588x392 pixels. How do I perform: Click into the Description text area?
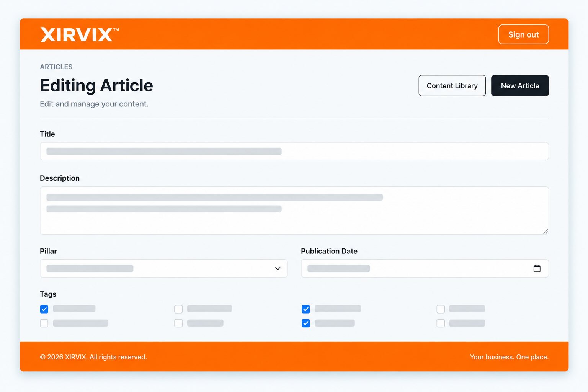click(294, 211)
